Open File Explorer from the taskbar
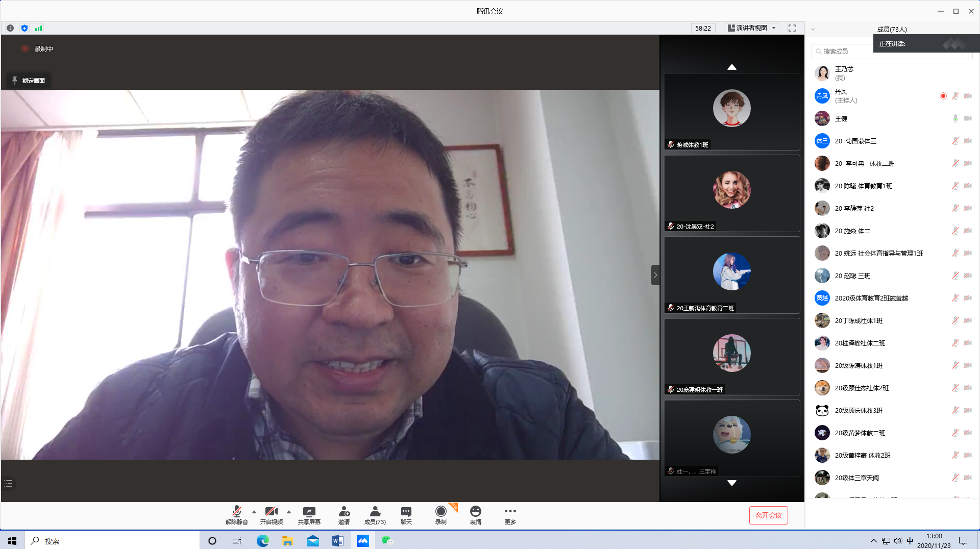 click(287, 541)
